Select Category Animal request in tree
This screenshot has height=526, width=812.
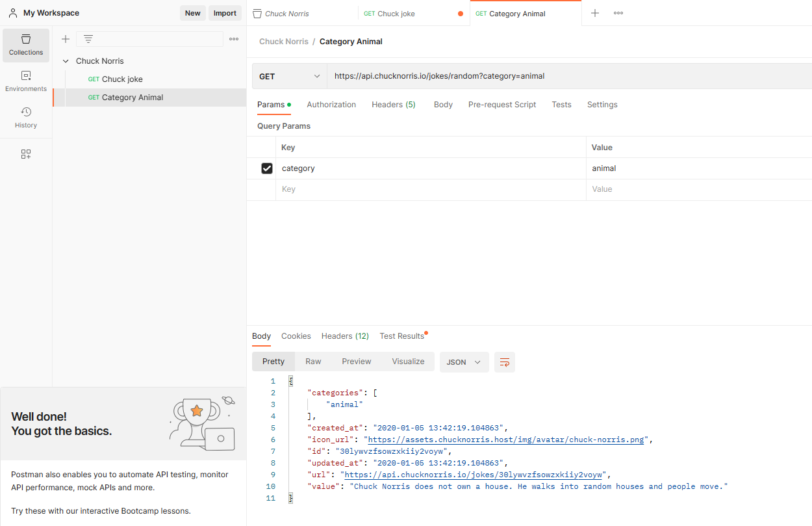pyautogui.click(x=149, y=98)
